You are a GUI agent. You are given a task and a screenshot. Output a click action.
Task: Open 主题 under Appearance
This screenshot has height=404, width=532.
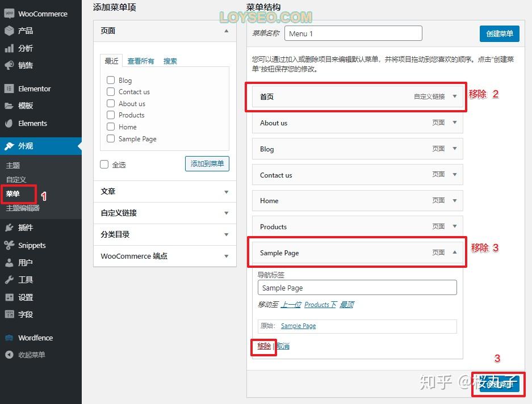pos(13,166)
